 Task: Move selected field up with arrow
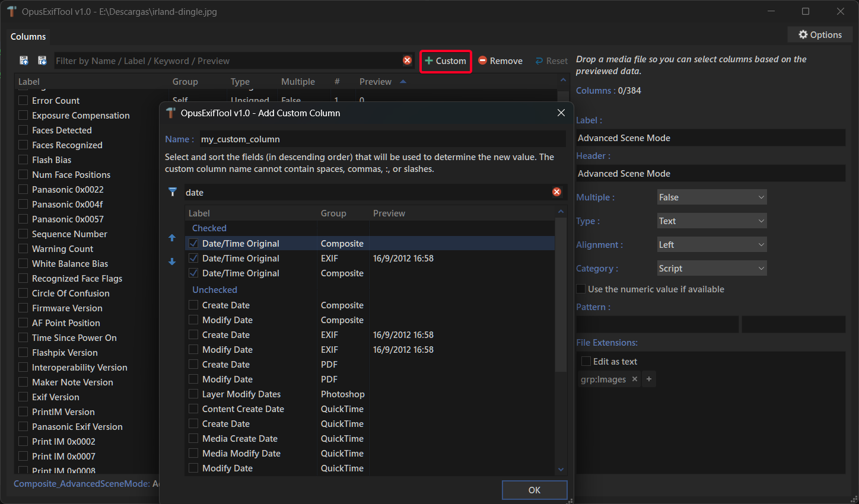coord(172,238)
